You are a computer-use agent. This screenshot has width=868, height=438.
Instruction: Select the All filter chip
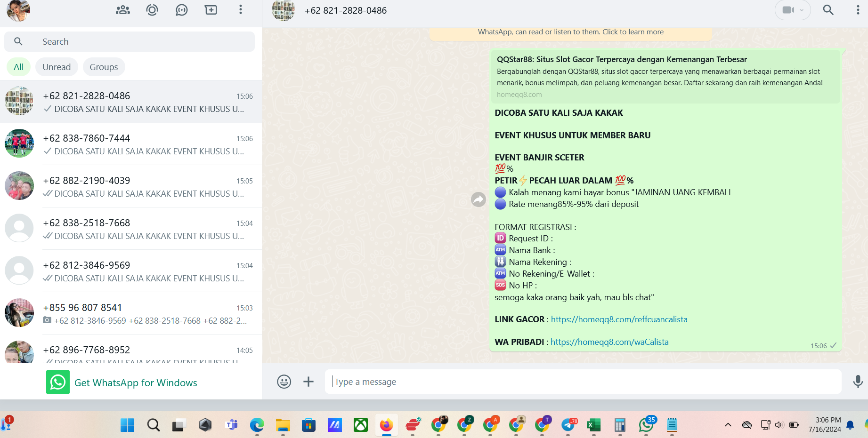click(18, 67)
